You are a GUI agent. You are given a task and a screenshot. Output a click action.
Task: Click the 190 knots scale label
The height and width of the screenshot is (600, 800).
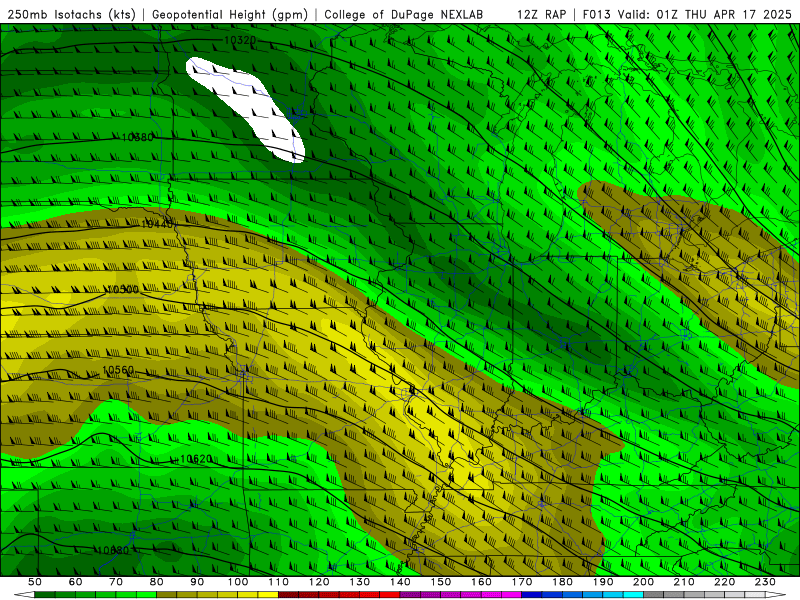point(603,582)
